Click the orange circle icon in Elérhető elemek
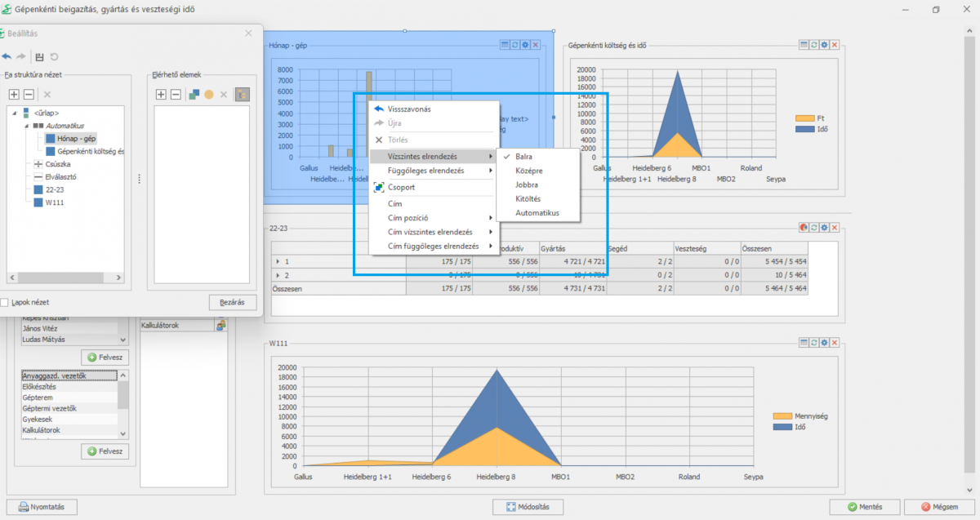The width and height of the screenshot is (980, 520). point(209,95)
